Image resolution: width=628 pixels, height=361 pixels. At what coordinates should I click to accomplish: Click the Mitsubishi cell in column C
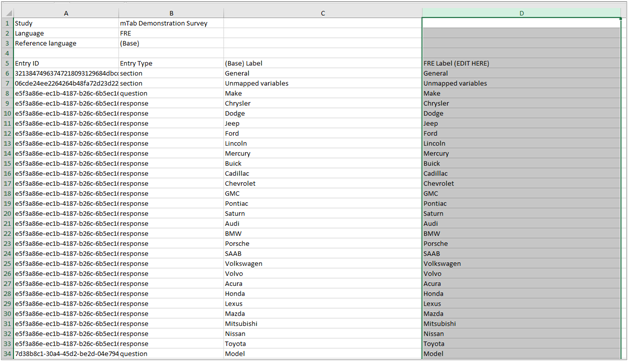[x=323, y=324]
